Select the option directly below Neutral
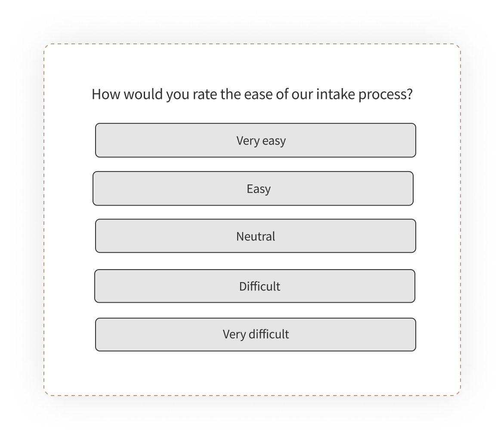The width and height of the screenshot is (504, 439). [x=254, y=286]
